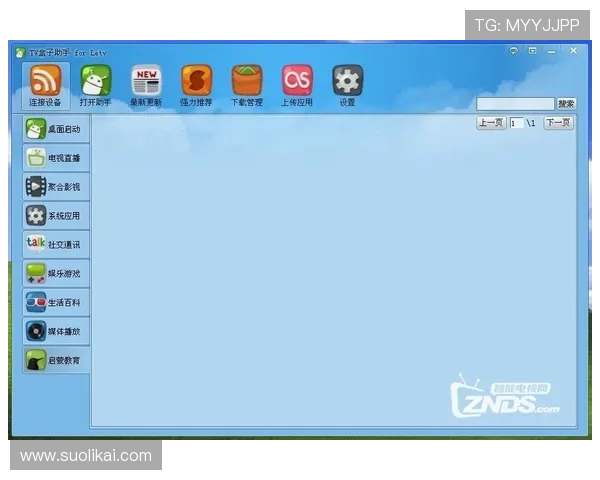Select 生活百科 lifestyle category
Viewport: 600px width, 480px height.
click(x=56, y=302)
